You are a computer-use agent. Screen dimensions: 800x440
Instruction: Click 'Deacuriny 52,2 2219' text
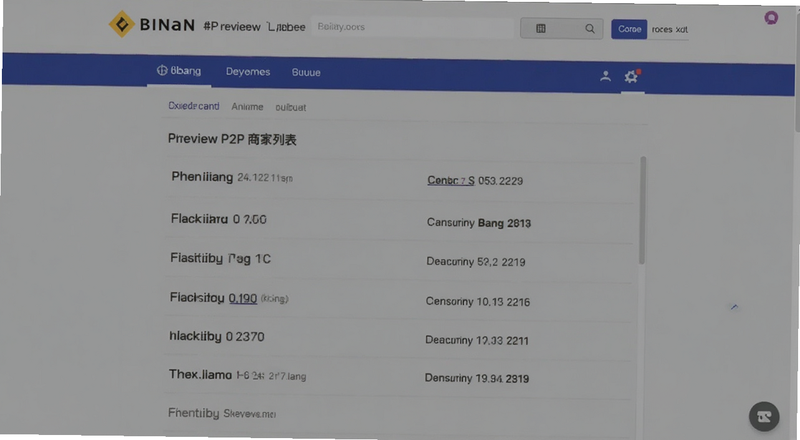point(476,262)
